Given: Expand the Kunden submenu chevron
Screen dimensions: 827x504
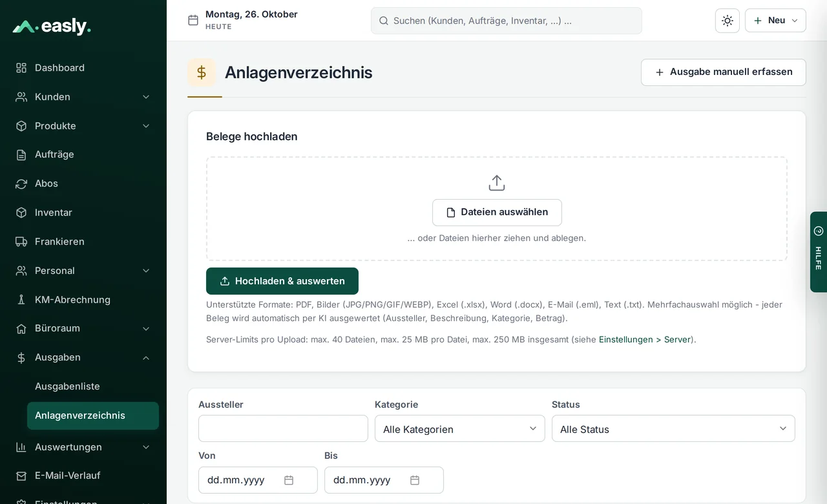Looking at the screenshot, I should [x=146, y=97].
